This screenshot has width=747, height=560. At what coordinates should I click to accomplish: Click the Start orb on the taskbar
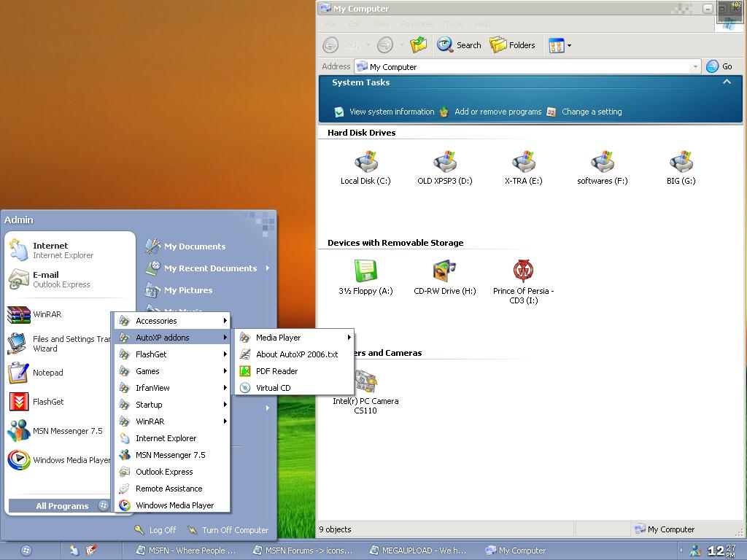point(27,551)
